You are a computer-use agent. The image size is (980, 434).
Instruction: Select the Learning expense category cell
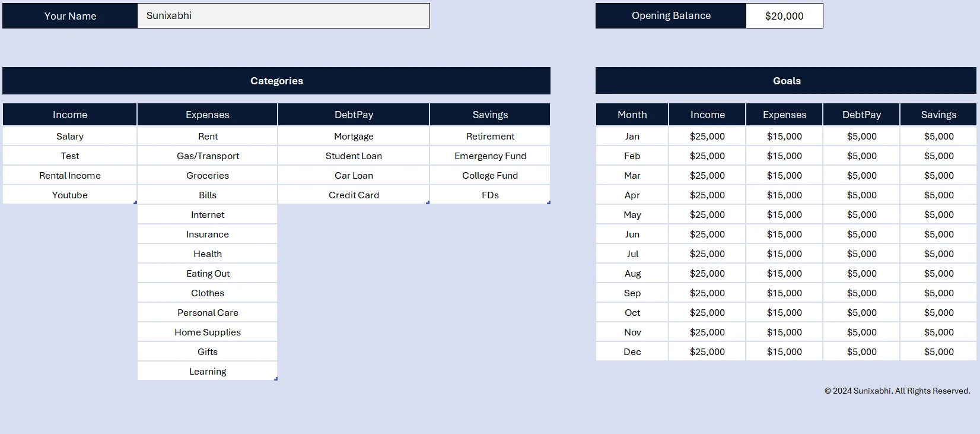point(207,370)
